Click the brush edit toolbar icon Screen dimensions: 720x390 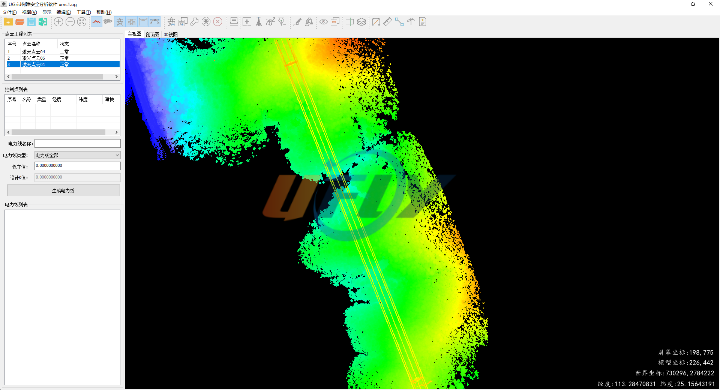coord(298,22)
